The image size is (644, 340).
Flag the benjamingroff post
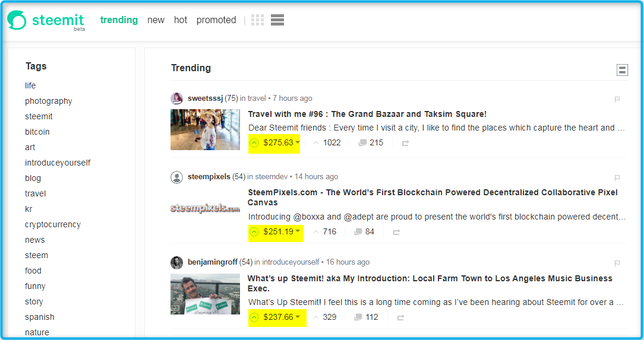(x=617, y=263)
